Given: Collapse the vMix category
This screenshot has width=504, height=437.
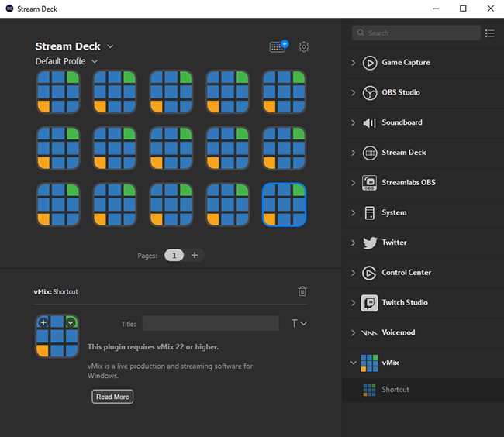Looking at the screenshot, I should pyautogui.click(x=354, y=363).
